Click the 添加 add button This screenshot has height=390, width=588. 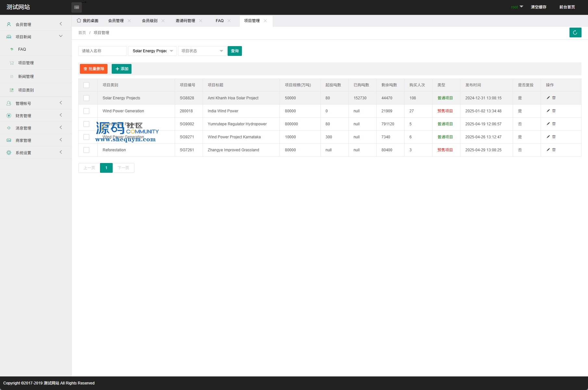(121, 69)
